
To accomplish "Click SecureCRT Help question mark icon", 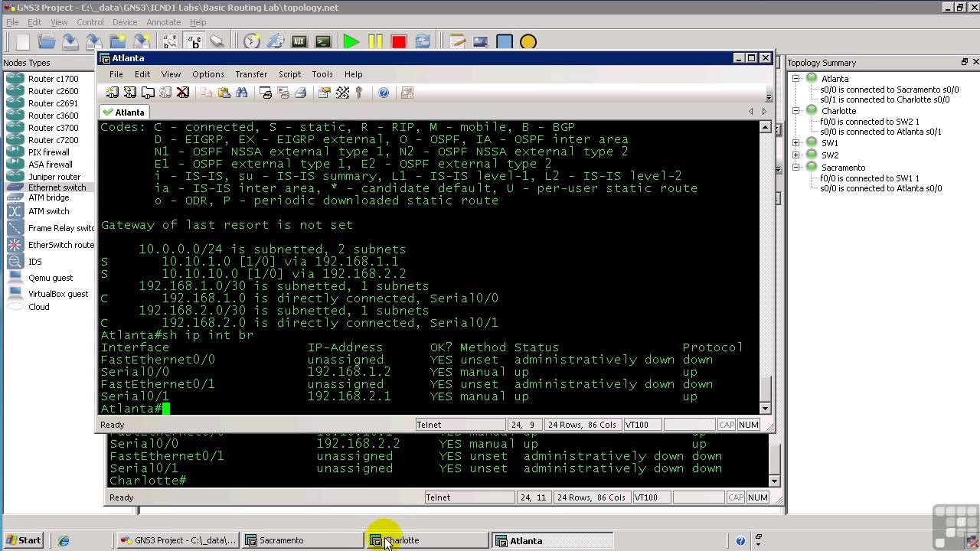I will (x=384, y=93).
